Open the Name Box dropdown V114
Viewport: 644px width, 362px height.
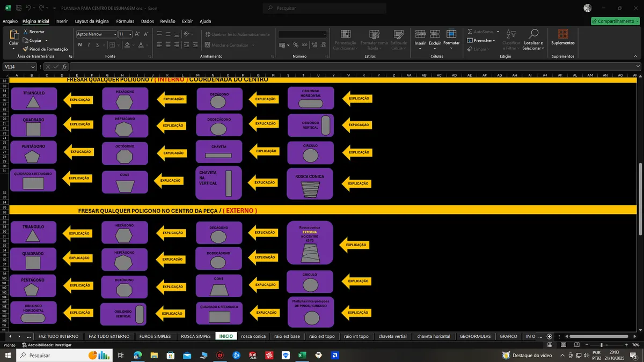click(33, 67)
